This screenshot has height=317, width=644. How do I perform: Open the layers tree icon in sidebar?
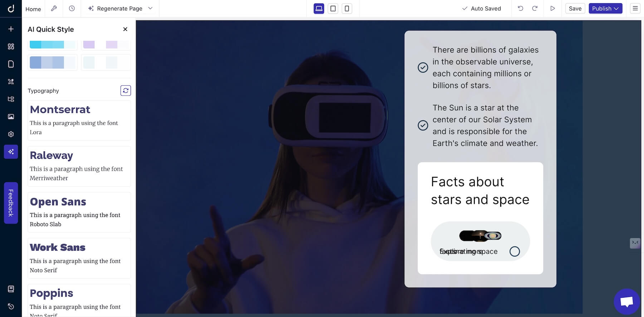pyautogui.click(x=11, y=99)
